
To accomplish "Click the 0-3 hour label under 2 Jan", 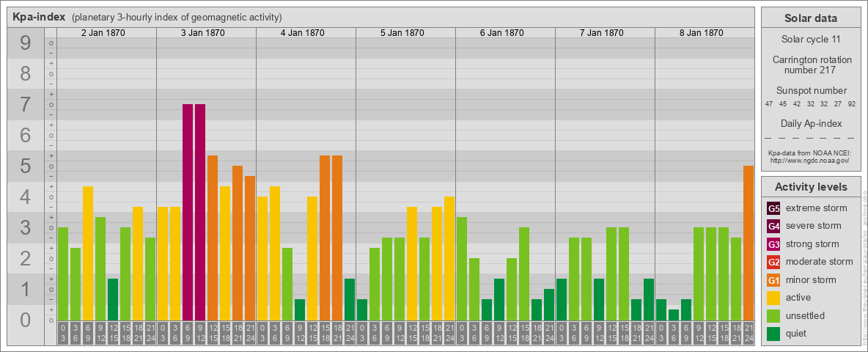I will point(63,333).
